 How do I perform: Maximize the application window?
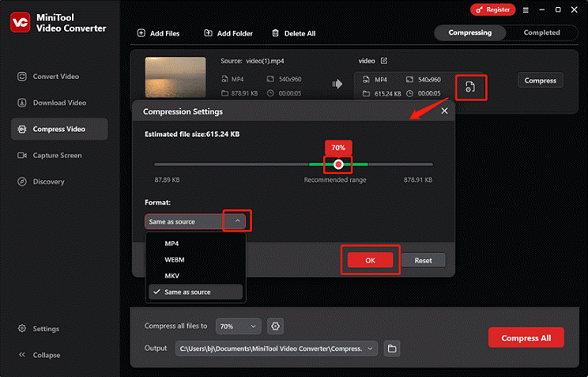click(558, 9)
